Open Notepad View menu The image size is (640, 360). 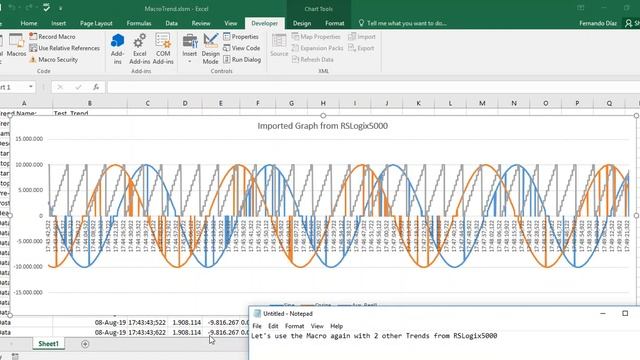click(317, 326)
